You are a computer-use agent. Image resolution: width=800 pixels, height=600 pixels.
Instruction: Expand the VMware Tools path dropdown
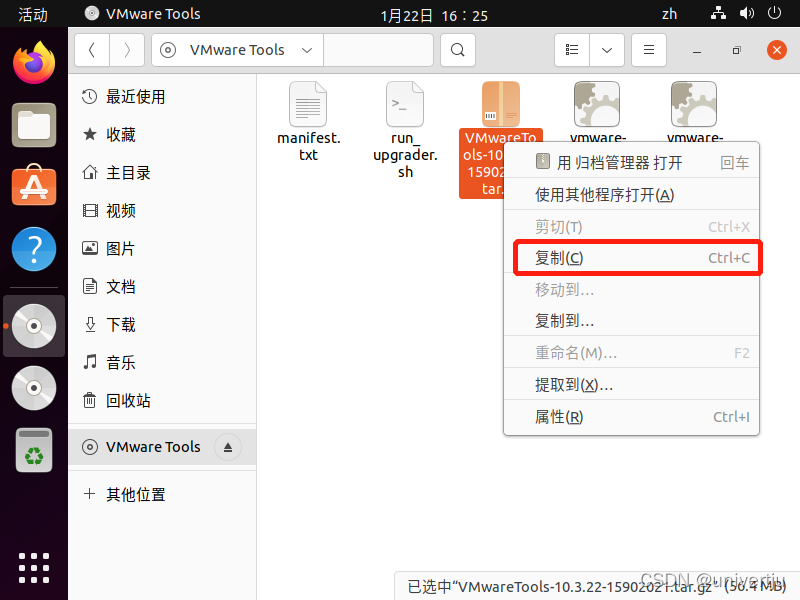pos(307,50)
